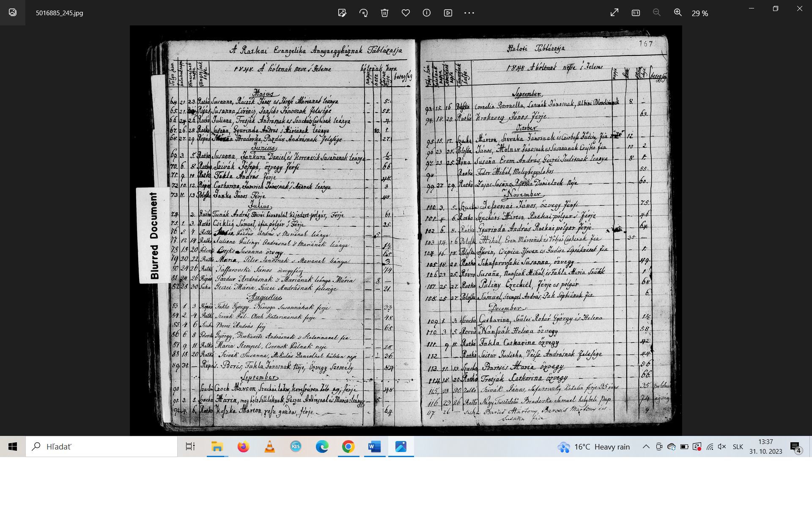
Task: Open notification center with 4 alerts
Action: (796, 447)
